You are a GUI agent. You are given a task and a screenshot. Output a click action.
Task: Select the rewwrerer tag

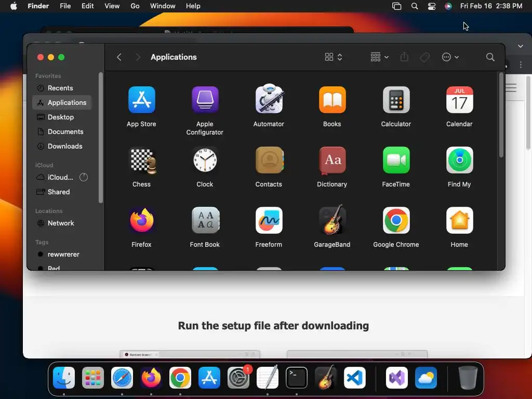tap(62, 255)
